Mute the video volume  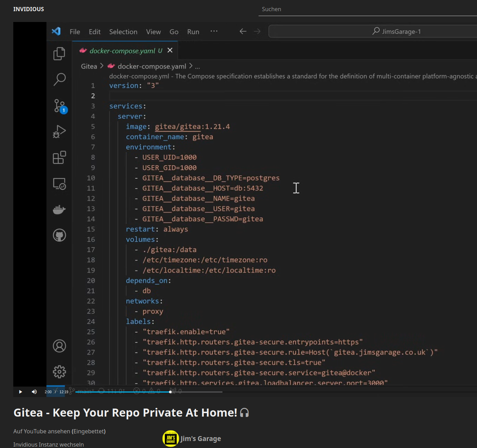[x=34, y=392]
